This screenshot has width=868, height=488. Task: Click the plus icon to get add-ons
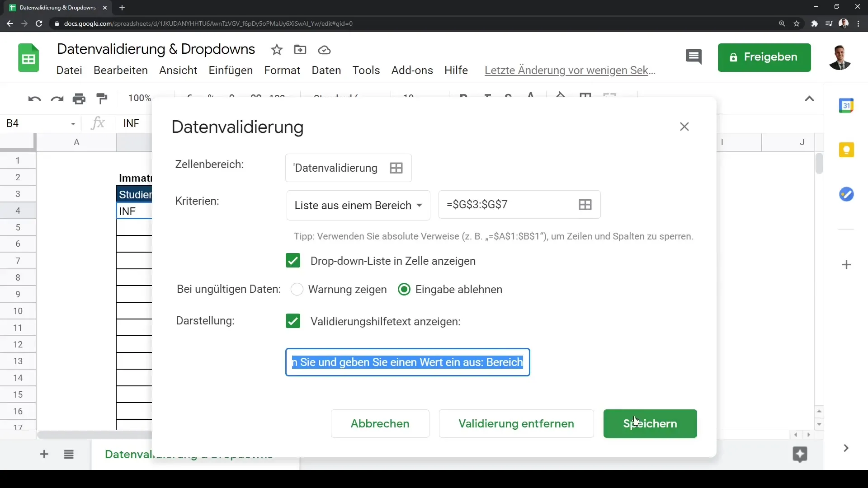[847, 265]
